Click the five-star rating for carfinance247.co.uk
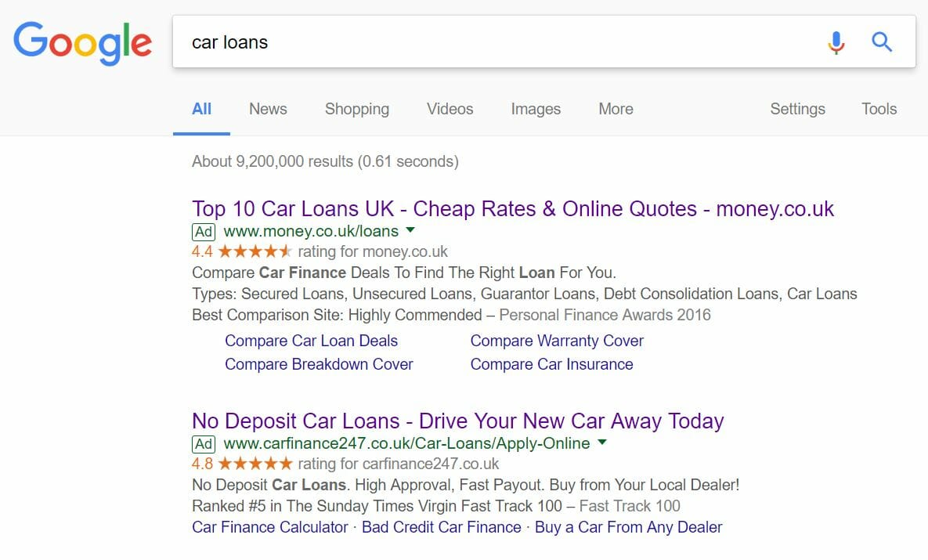Screen dimensions: 928x560 point(255,464)
